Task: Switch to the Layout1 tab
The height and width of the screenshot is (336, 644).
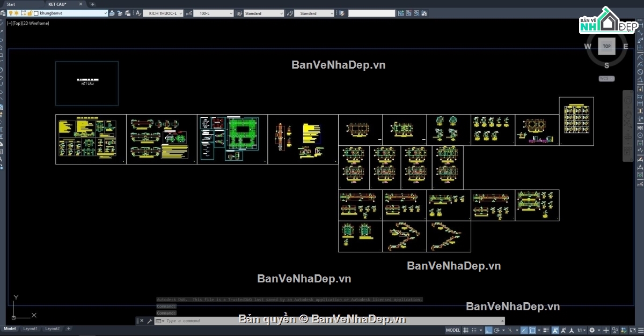Action: click(x=30, y=328)
